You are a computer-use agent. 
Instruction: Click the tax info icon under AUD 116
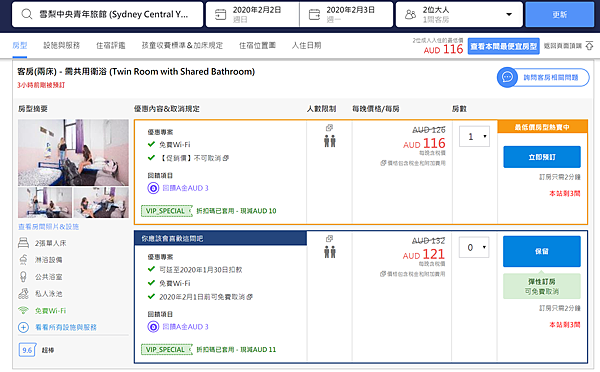(383, 163)
